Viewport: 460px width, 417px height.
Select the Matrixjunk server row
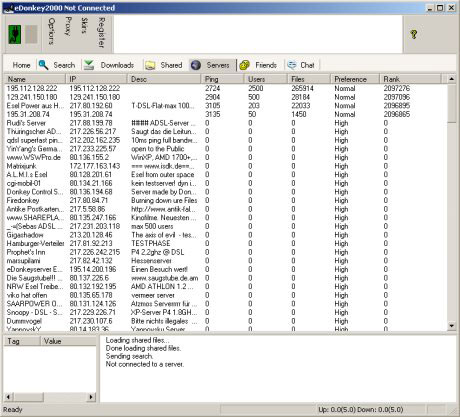(225, 166)
